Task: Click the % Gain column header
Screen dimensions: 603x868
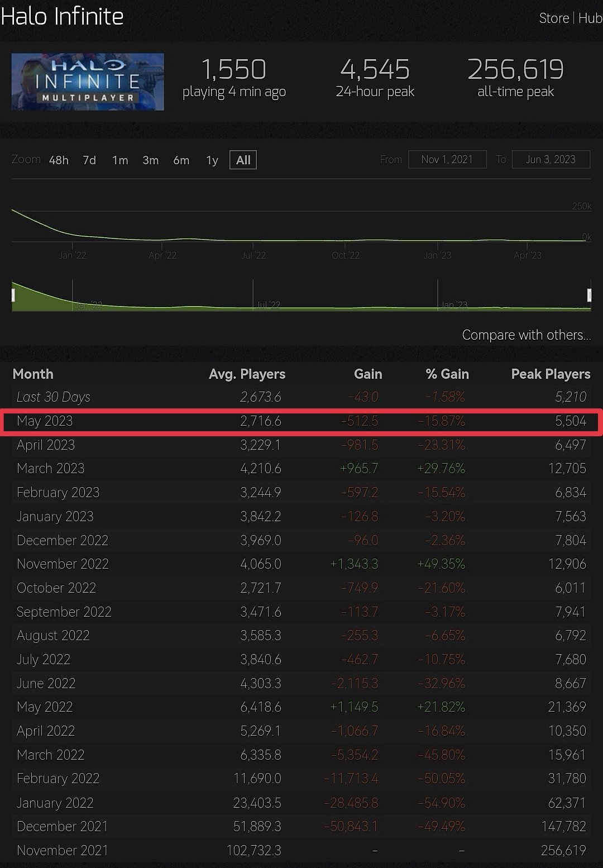Action: click(447, 374)
